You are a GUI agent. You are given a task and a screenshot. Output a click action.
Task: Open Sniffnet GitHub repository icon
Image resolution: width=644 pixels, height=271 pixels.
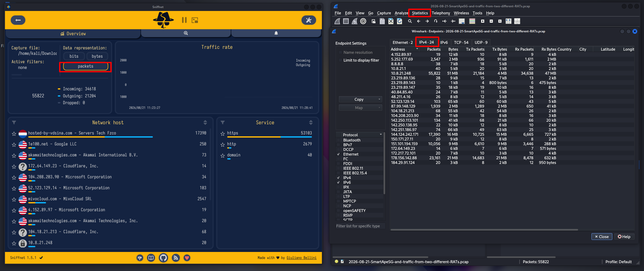(x=163, y=258)
